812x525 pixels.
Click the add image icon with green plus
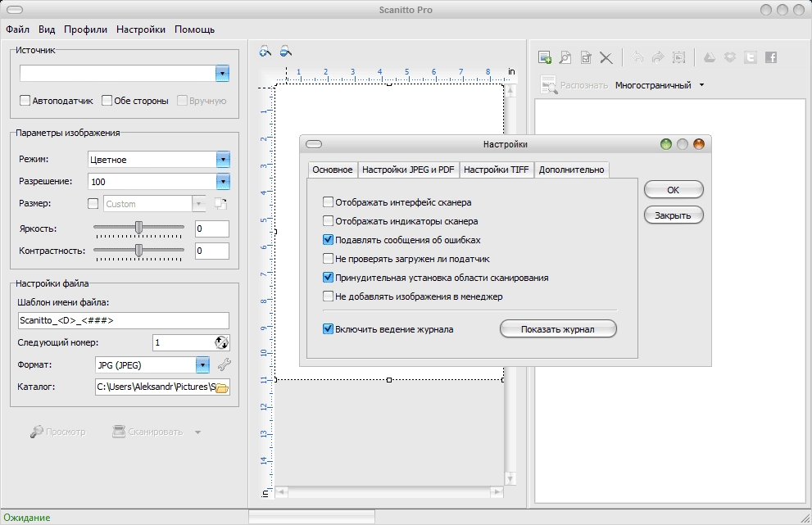click(x=545, y=57)
